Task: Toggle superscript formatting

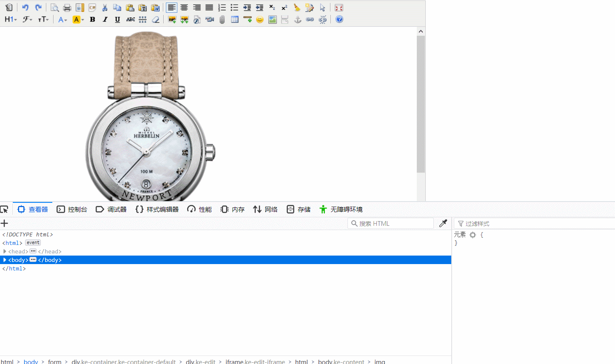Action: pyautogui.click(x=285, y=8)
